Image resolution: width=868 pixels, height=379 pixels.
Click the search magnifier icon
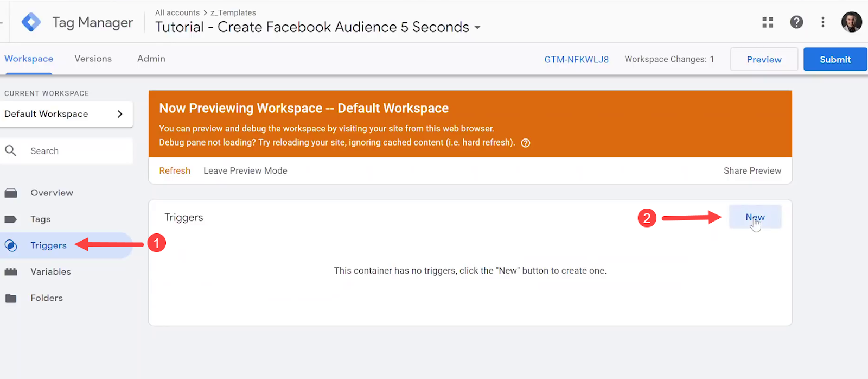(11, 150)
